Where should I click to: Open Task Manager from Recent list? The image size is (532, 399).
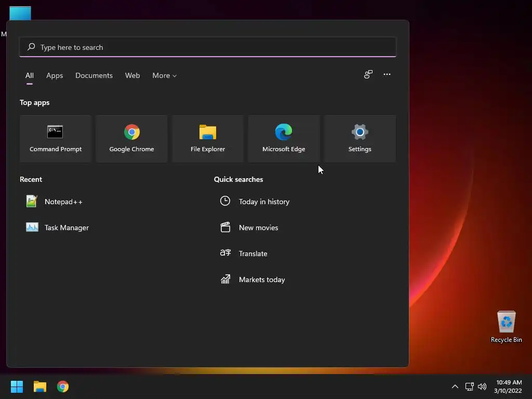tap(58, 228)
